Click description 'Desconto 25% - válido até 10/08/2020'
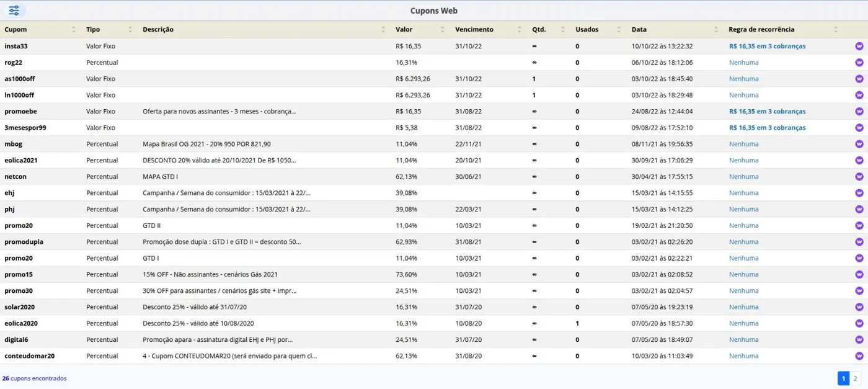Image resolution: width=868 pixels, height=389 pixels. tap(198, 323)
